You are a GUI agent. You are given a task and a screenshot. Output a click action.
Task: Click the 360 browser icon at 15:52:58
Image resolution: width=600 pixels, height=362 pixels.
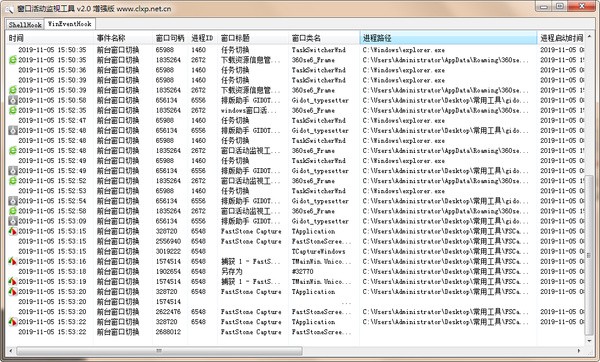(13, 211)
